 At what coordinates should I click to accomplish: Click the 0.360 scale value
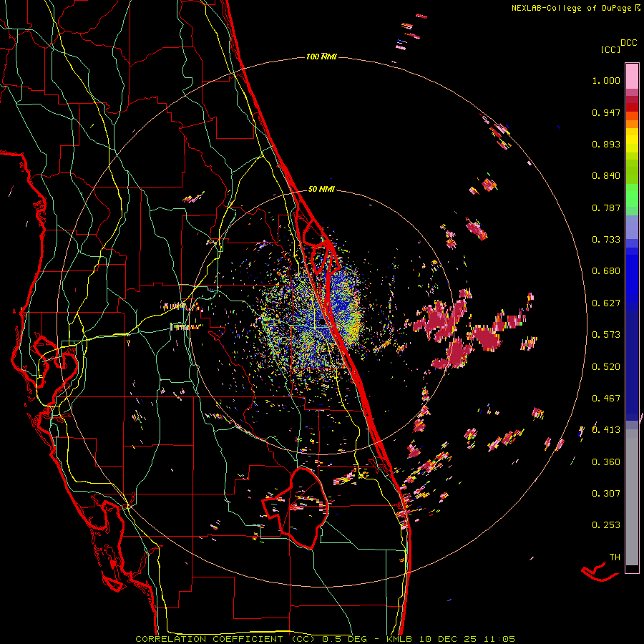click(x=606, y=462)
